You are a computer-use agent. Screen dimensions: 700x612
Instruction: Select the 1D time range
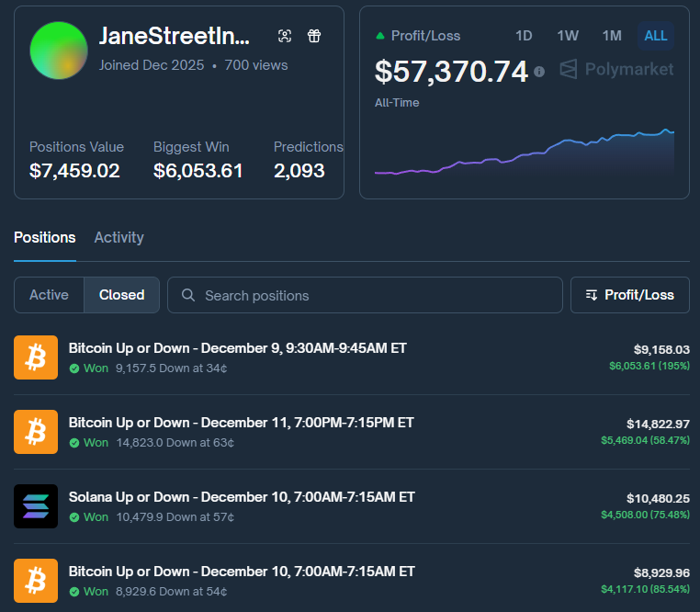pyautogui.click(x=524, y=36)
